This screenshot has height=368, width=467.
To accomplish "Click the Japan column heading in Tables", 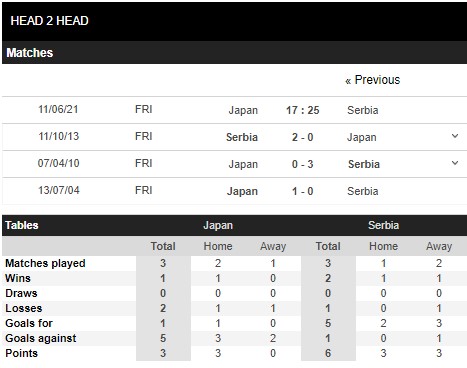I will 218,225.
